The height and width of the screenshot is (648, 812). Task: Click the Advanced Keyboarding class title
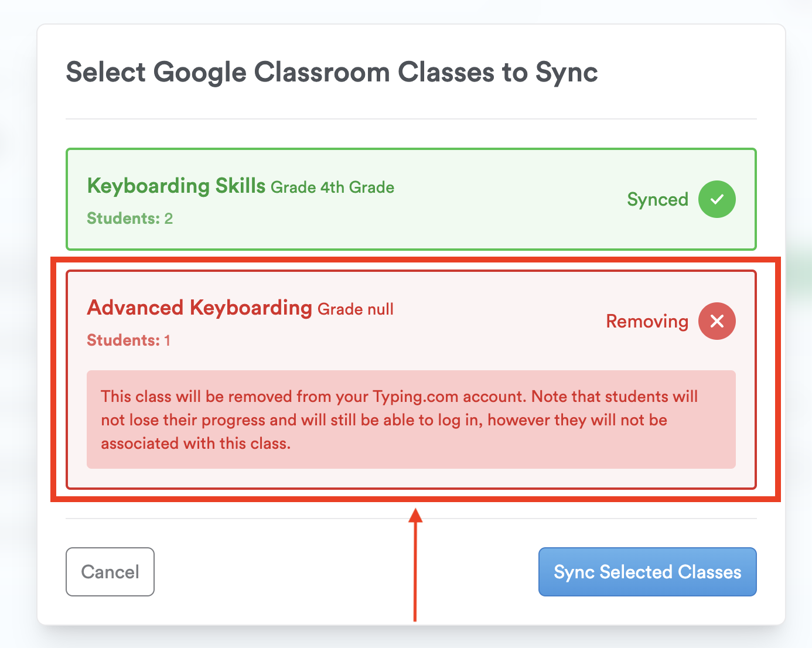[199, 308]
